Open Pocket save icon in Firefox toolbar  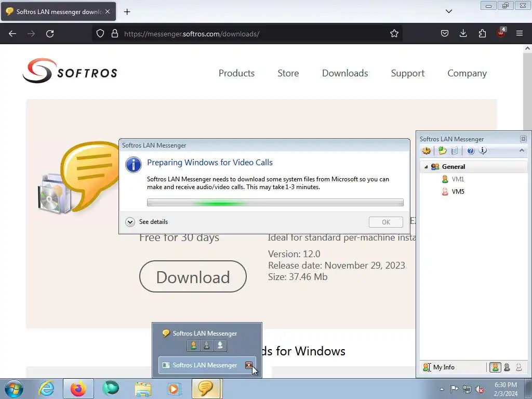pos(445,34)
